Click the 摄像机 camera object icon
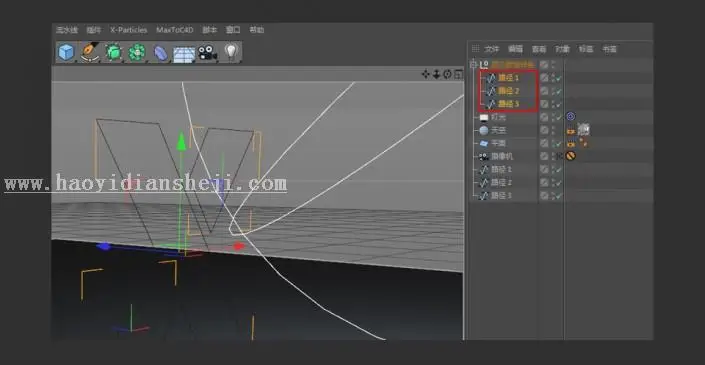705x365 pixels. point(484,156)
